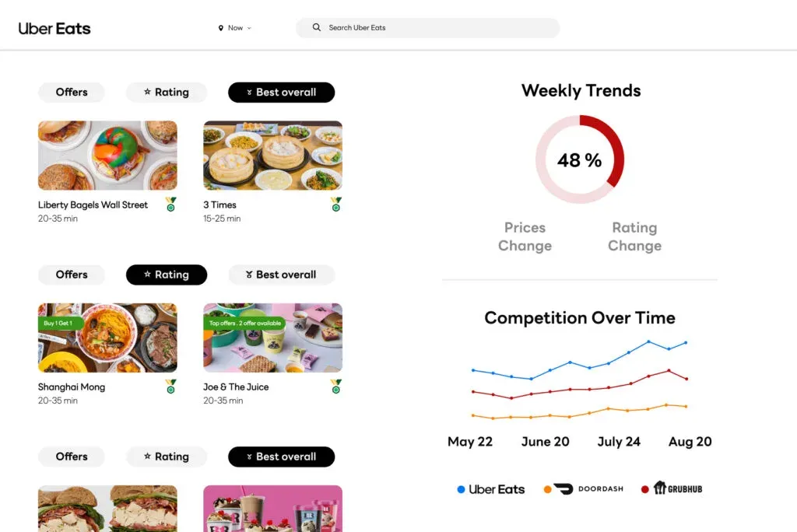Open the Joe & The Juice food photo

pos(273,338)
